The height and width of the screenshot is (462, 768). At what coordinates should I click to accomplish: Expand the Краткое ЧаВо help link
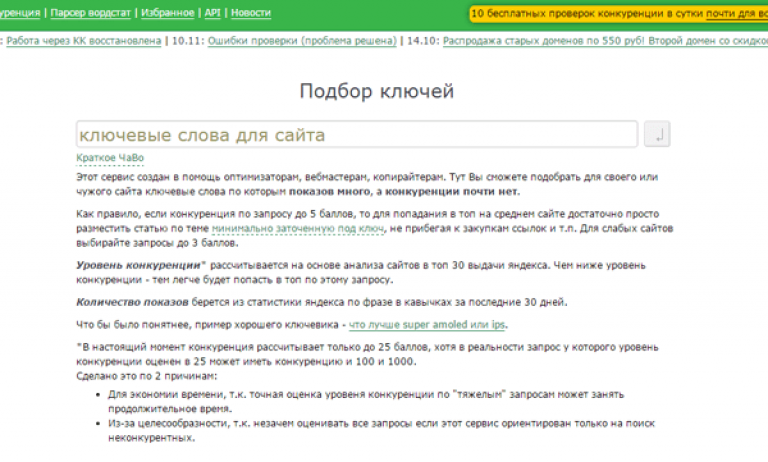tap(110, 158)
